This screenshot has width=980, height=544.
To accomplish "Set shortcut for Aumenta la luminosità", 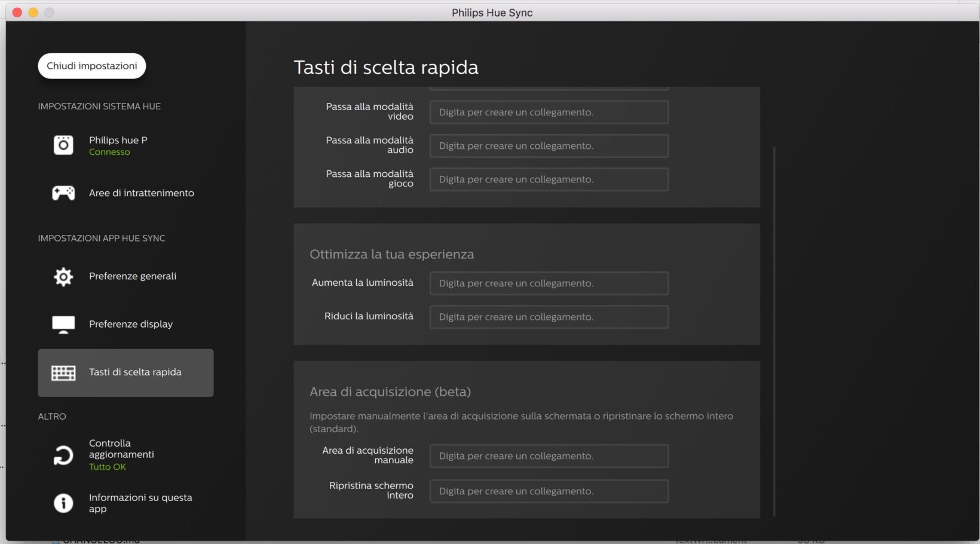I will point(549,283).
